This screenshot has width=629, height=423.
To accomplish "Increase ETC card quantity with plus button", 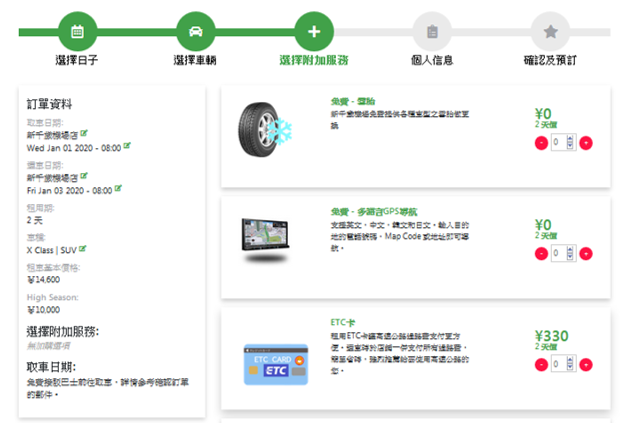I will point(586,366).
